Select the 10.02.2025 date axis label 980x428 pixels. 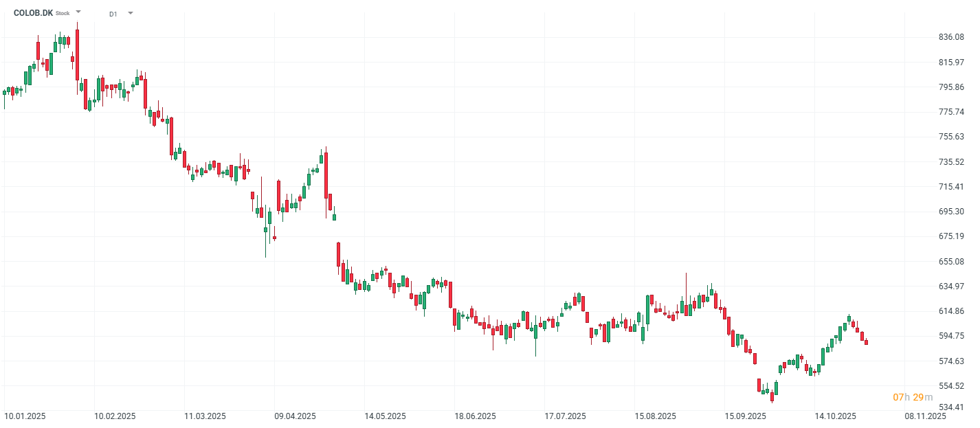point(115,416)
